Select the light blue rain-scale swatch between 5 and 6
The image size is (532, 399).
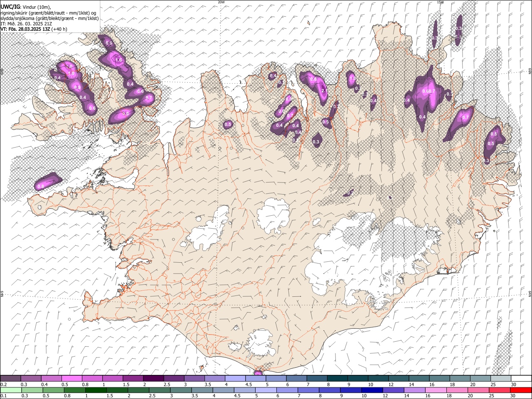coord(266,390)
